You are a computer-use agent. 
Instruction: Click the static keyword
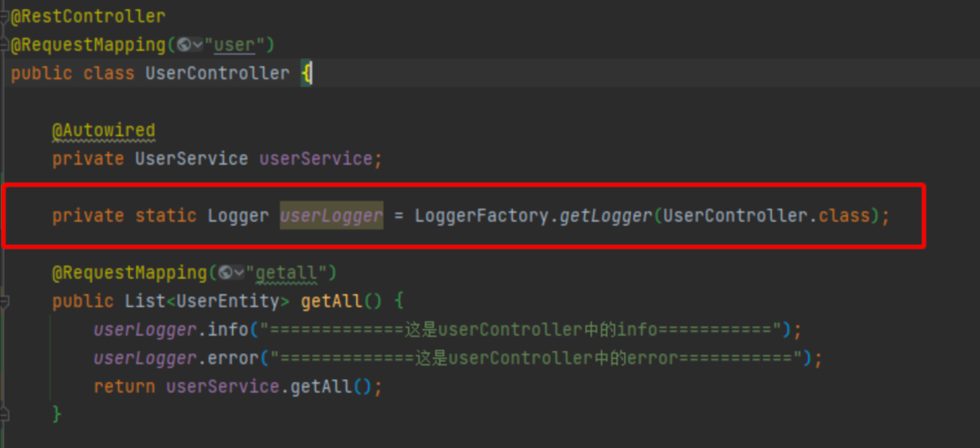tap(166, 216)
